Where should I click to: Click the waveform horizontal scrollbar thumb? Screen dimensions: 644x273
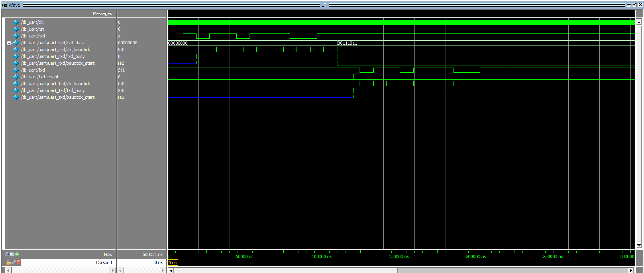point(286,270)
